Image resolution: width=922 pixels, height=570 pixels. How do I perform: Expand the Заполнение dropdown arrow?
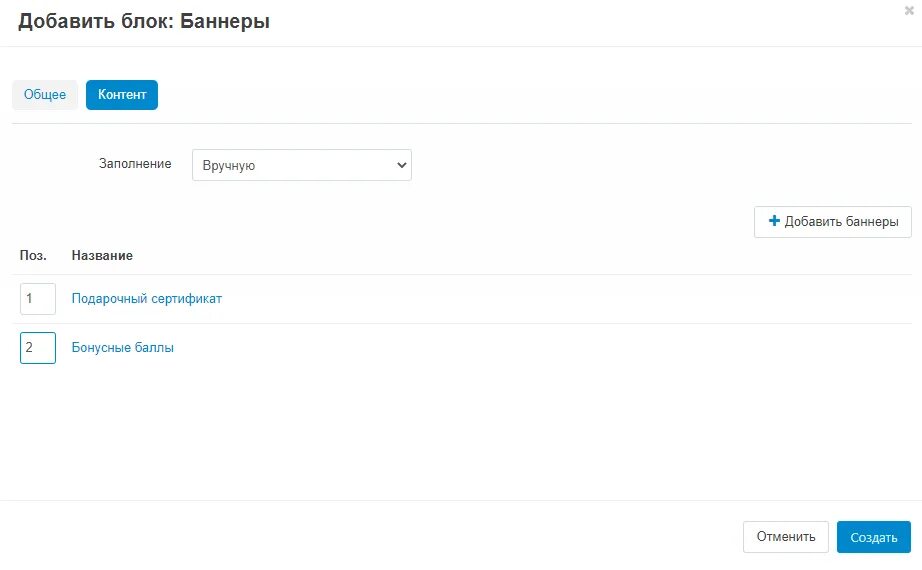pos(402,165)
